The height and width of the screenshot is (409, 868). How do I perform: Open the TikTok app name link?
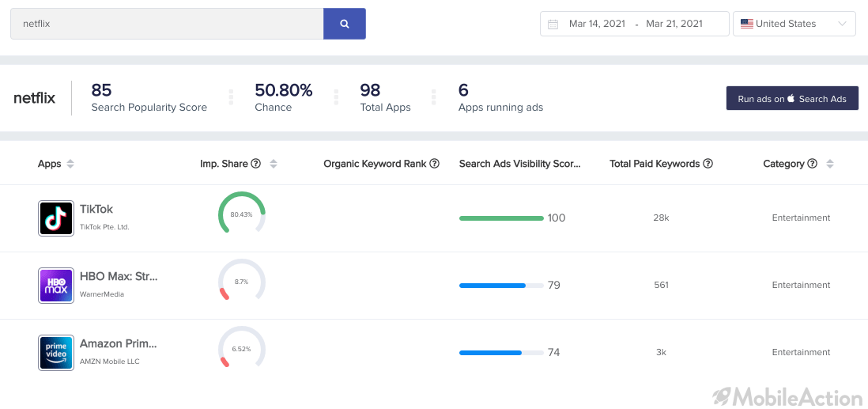pos(96,210)
